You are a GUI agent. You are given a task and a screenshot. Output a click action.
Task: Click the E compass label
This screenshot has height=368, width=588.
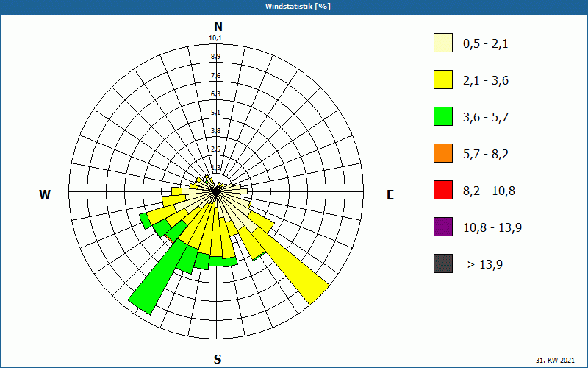[390, 194]
